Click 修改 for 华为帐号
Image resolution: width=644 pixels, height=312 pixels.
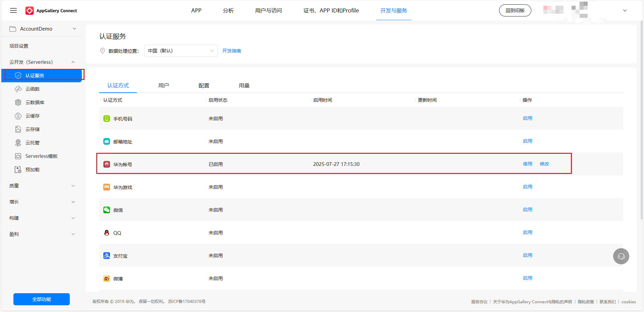coord(544,164)
